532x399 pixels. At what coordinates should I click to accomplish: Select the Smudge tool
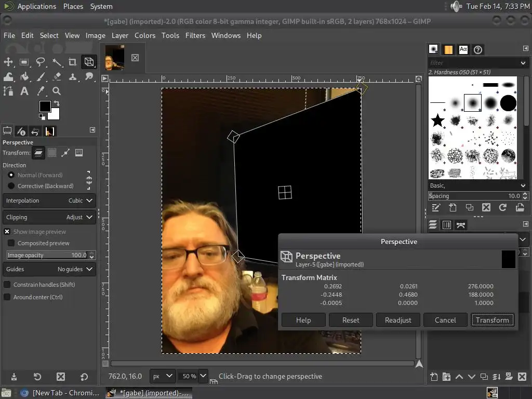pyautogui.click(x=89, y=77)
